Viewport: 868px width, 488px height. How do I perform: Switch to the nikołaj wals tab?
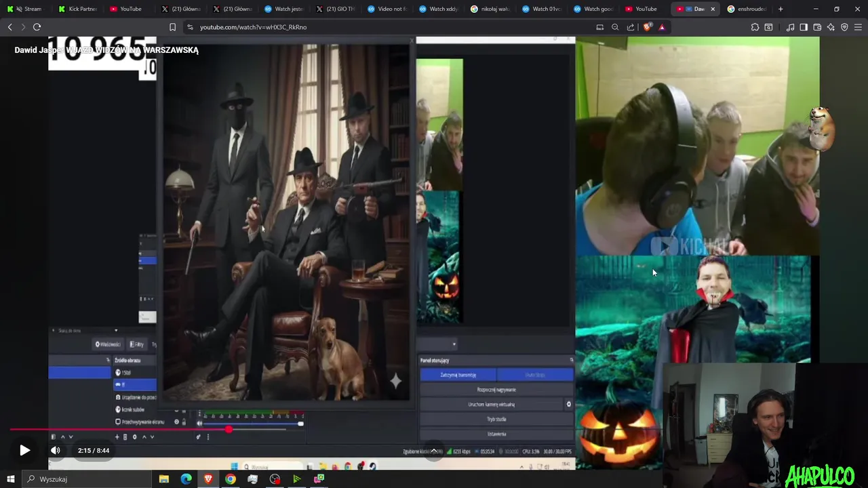490,9
